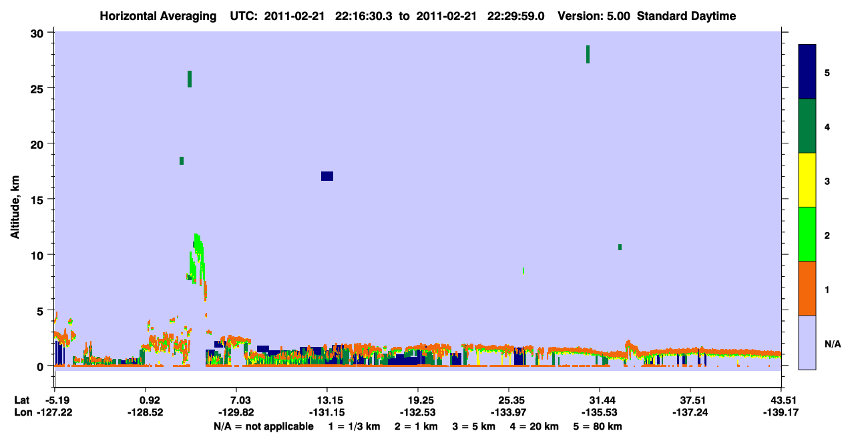Click the longitude value -129.82

236,412
